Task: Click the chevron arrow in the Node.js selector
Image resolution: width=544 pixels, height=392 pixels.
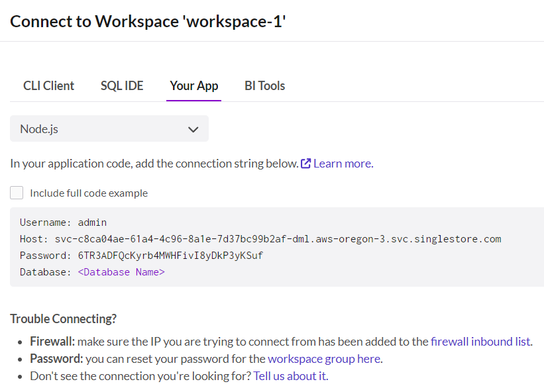Action: (x=193, y=129)
